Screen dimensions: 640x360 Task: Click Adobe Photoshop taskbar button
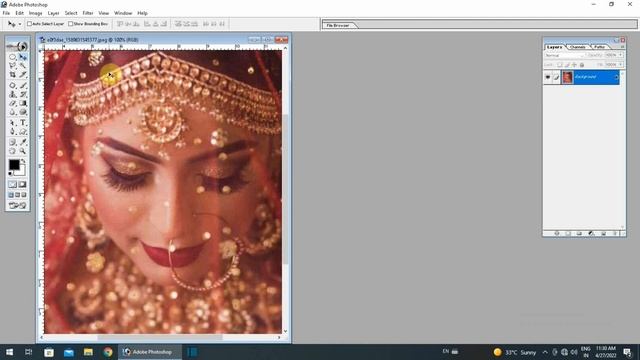coord(150,352)
